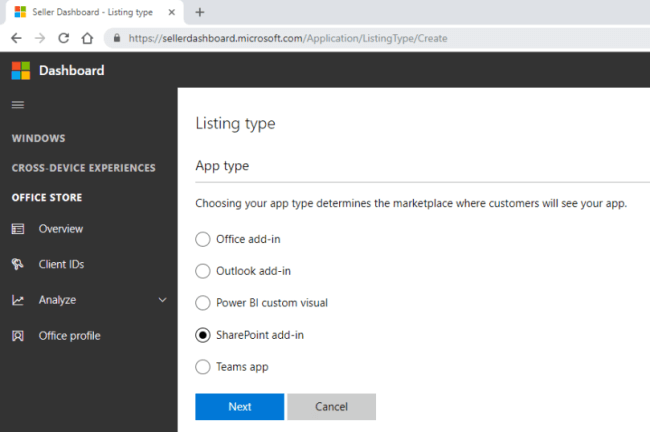Open CROSS-DEVICE EXPERIENCES section

[84, 168]
